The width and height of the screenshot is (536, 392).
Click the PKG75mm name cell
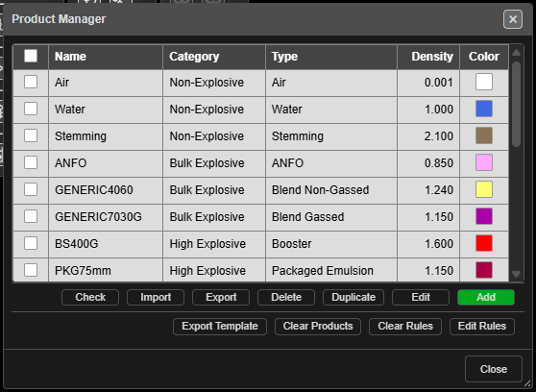coord(106,270)
